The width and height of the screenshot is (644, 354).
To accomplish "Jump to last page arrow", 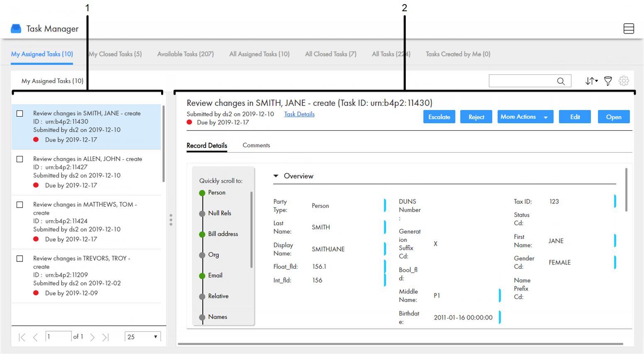I will point(105,337).
